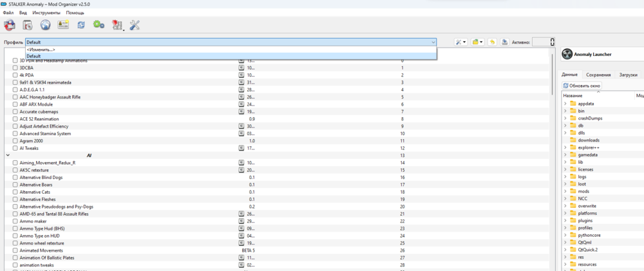644x271 pixels.
Task: Select the Данные tab
Action: (x=569, y=75)
